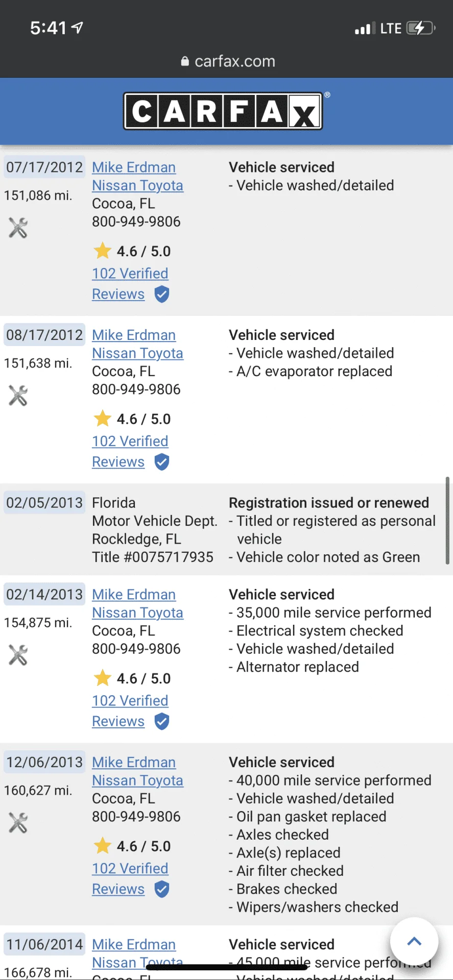Open 102 Verified Reviews for the 08/17/2012 service
This screenshot has width=453, height=980.
pos(130,451)
